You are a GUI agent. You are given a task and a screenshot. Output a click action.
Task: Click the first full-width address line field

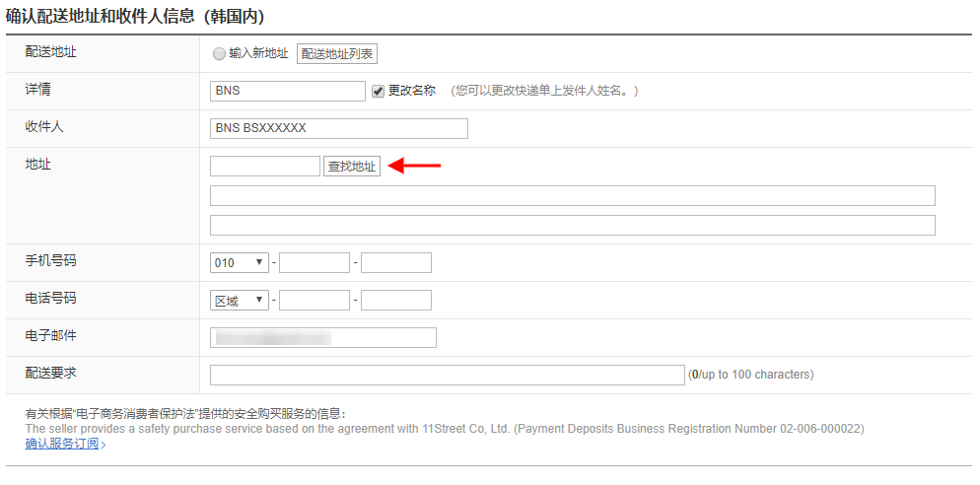click(572, 195)
